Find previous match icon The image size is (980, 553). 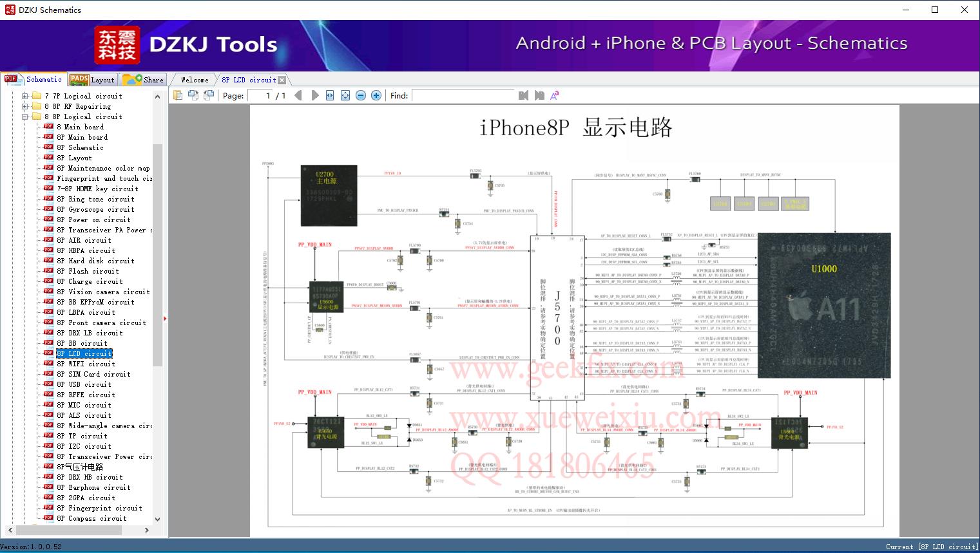pyautogui.click(x=523, y=95)
